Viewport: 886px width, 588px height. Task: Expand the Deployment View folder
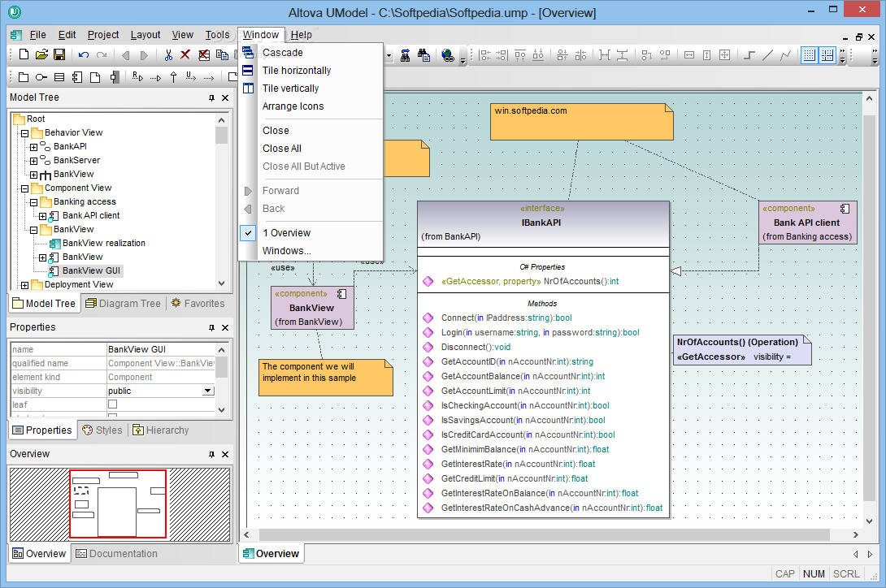click(25, 285)
